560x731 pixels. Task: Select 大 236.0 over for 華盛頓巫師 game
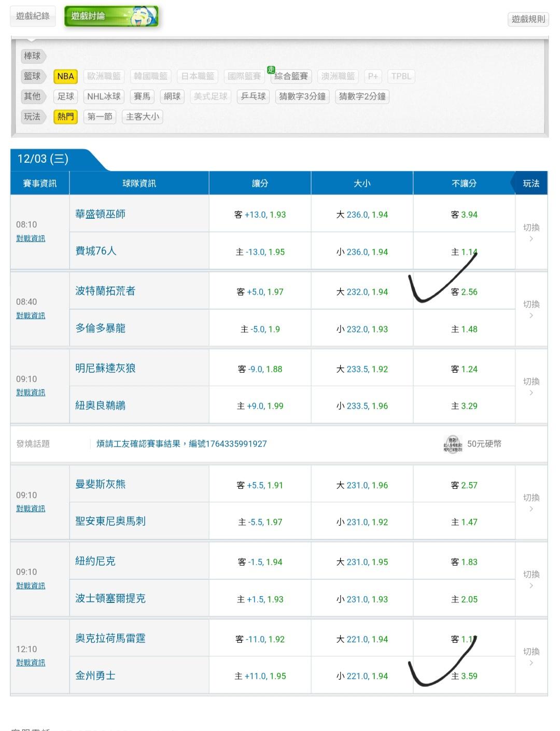click(362, 215)
